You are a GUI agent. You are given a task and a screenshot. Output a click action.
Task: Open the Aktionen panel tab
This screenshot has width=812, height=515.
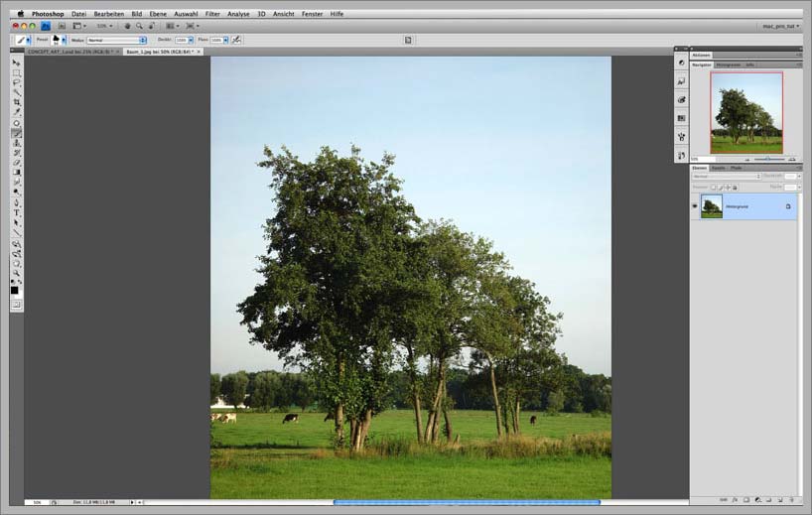click(701, 55)
